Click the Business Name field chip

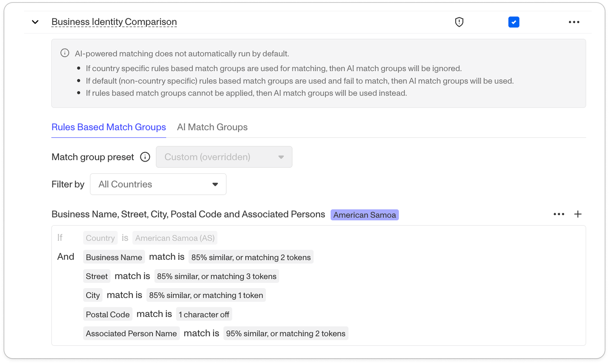click(114, 257)
